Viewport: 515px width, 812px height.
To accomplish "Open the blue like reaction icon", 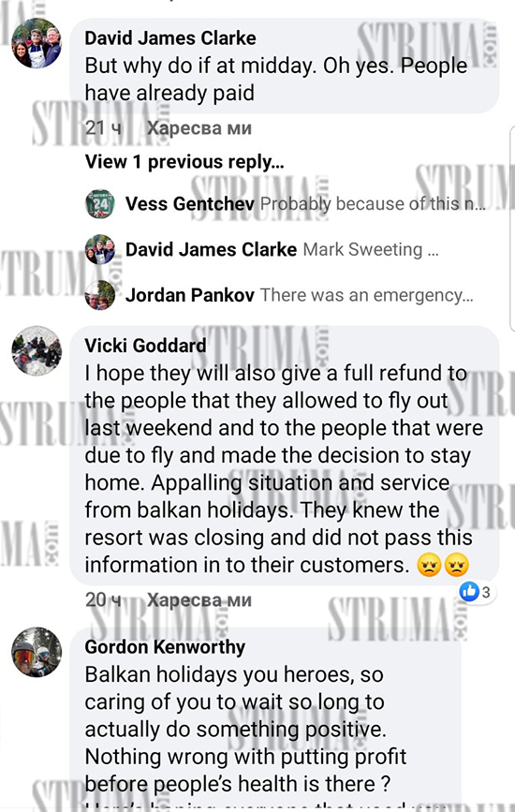I will tap(469, 591).
